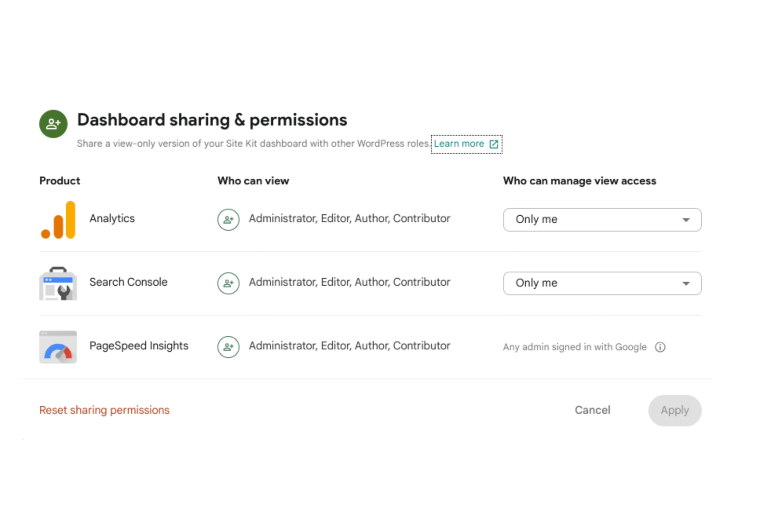Click Analytics roles list text
The width and height of the screenshot is (757, 532).
349,219
